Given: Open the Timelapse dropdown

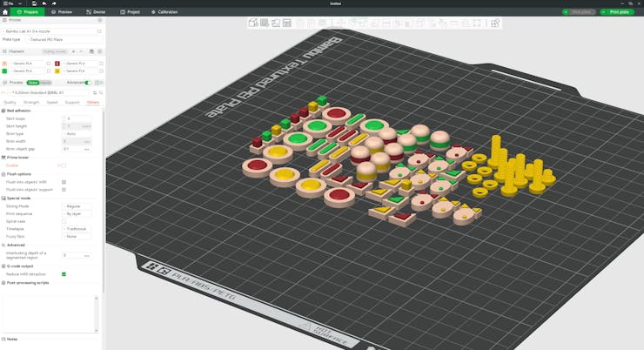Looking at the screenshot, I should point(77,229).
